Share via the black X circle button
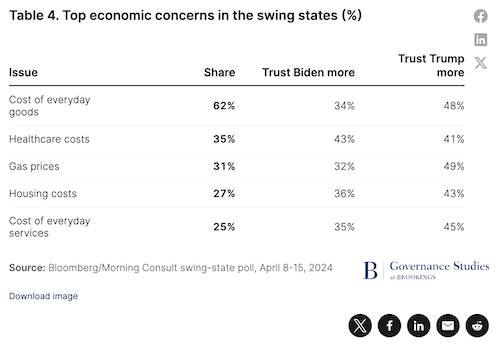 pyautogui.click(x=360, y=325)
